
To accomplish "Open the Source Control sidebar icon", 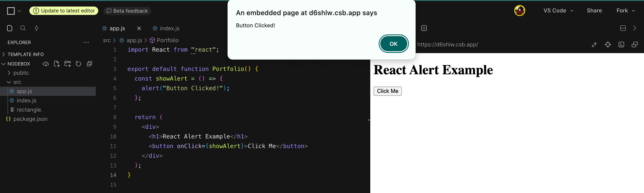I will [36, 28].
